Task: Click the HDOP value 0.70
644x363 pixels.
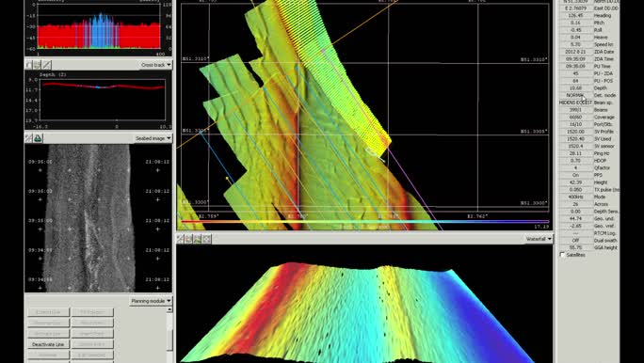Action: pos(575,161)
